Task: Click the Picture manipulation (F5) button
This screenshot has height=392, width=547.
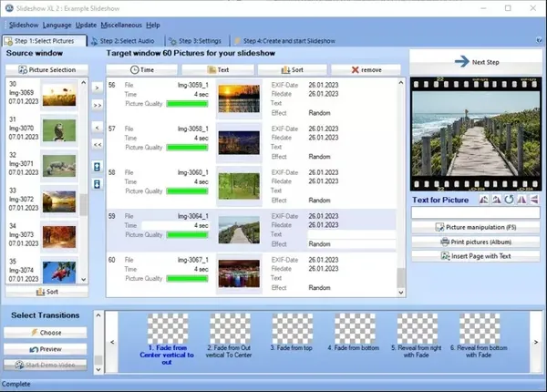Action: pyautogui.click(x=476, y=227)
